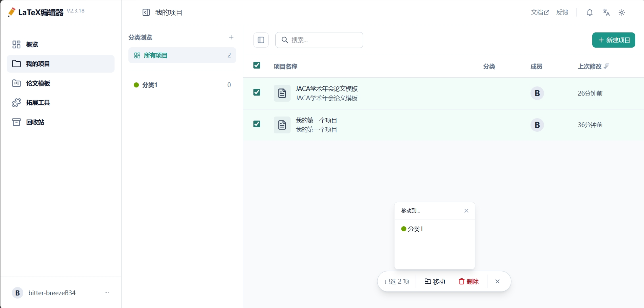Click member avatar B in JACA row
Screen dimensions: 644x308
pyautogui.click(x=537, y=93)
